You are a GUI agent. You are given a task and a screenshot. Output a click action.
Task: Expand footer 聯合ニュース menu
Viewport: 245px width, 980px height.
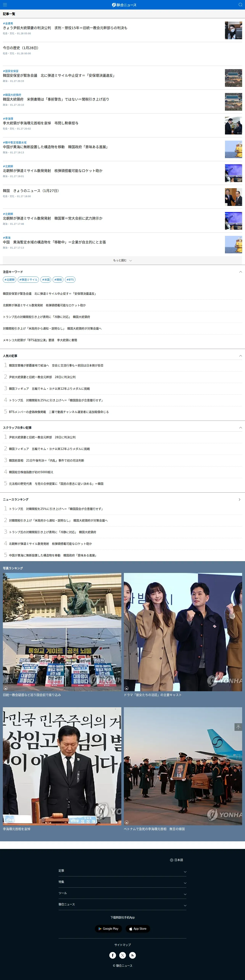point(122,905)
